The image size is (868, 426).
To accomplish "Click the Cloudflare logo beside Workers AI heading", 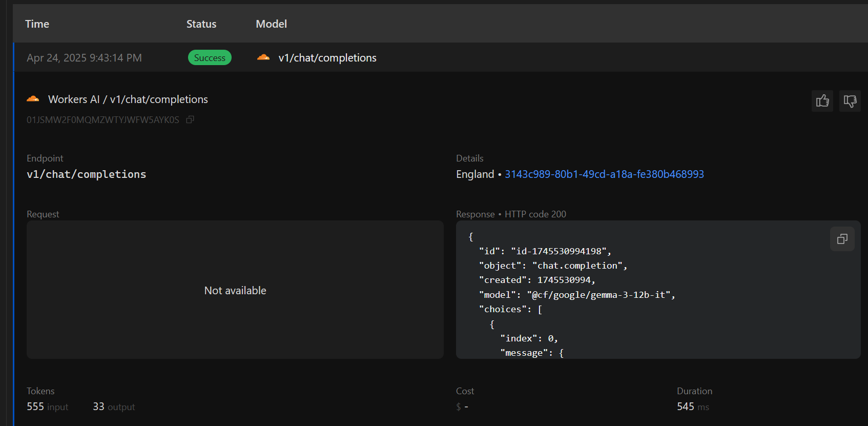I will [x=33, y=99].
